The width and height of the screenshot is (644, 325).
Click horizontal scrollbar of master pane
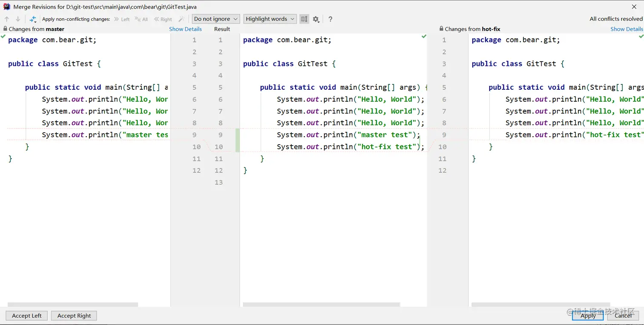pos(73,305)
